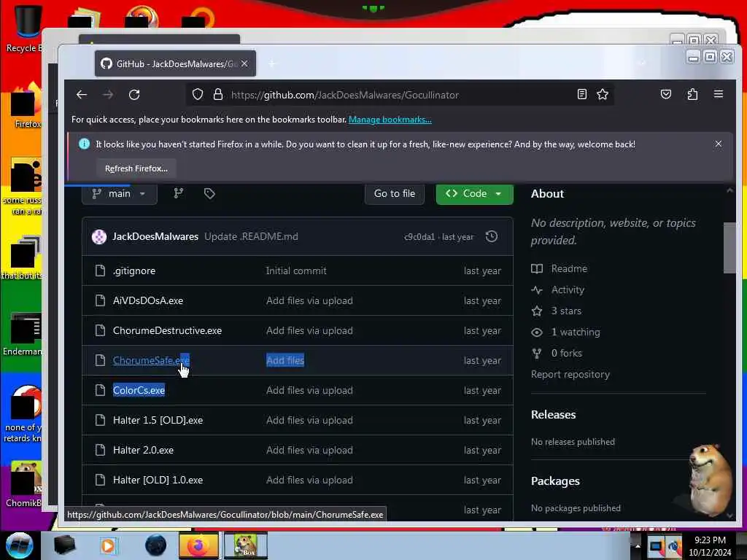Open Initial commit message link
This screenshot has height=560, width=747.
click(x=296, y=271)
